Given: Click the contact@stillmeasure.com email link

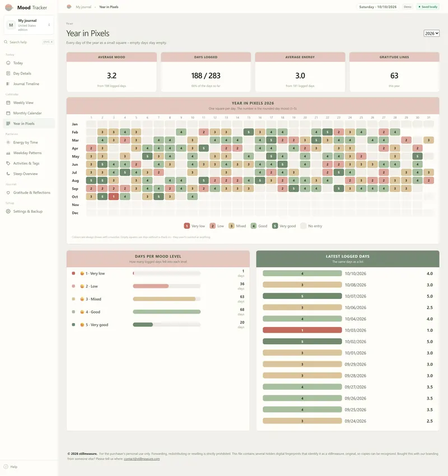Looking at the screenshot, I should coord(142,459).
